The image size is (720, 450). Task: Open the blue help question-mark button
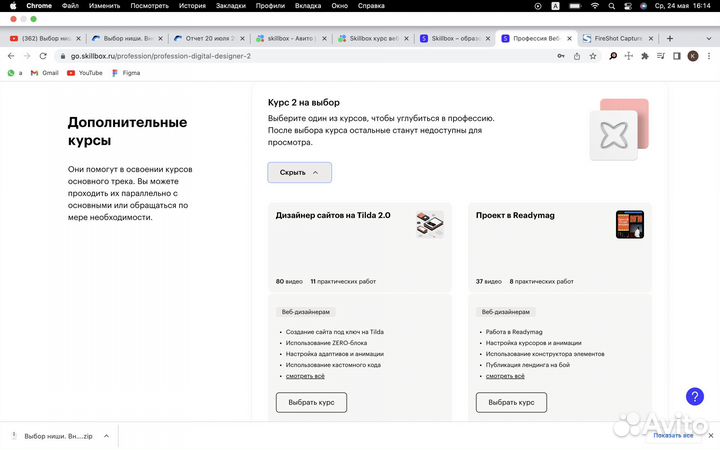(694, 396)
